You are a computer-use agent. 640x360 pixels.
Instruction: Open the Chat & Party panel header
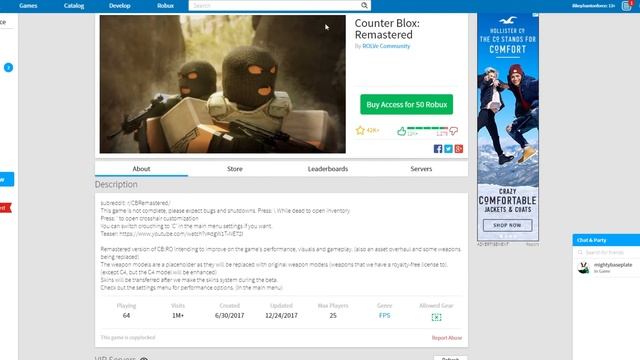tap(606, 240)
